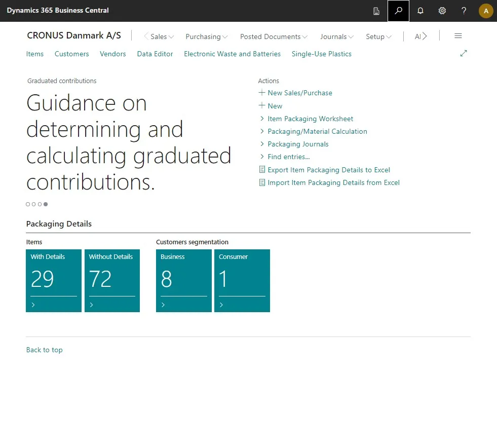The height and width of the screenshot is (448, 497).
Task: Click arrow on Without Details tile
Action: tap(92, 305)
